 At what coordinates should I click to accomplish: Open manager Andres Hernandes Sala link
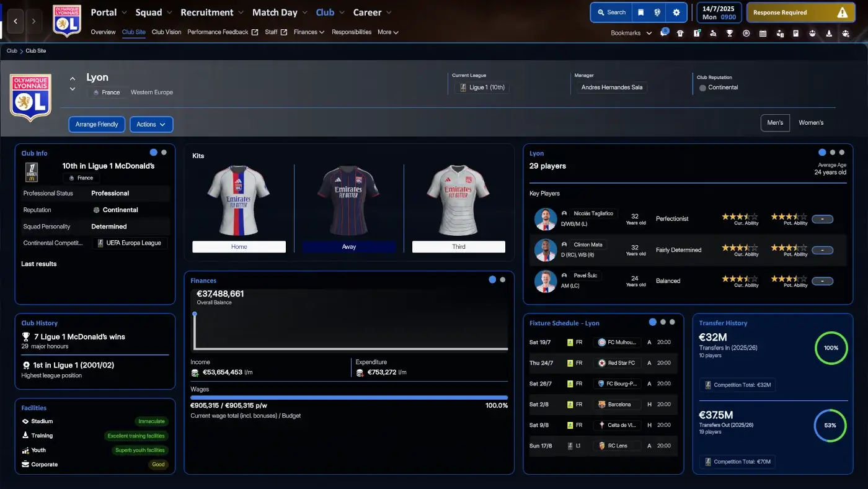click(x=611, y=87)
